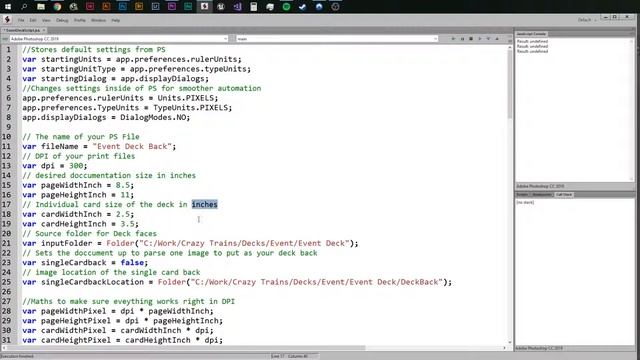Open the Windows Start menu
The image size is (640, 360).
point(8,7)
